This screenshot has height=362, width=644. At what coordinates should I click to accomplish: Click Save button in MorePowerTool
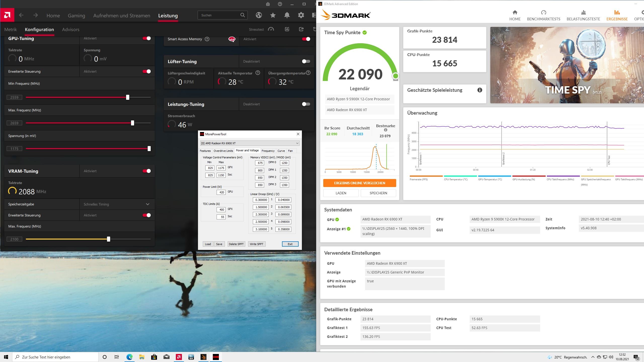(x=219, y=244)
